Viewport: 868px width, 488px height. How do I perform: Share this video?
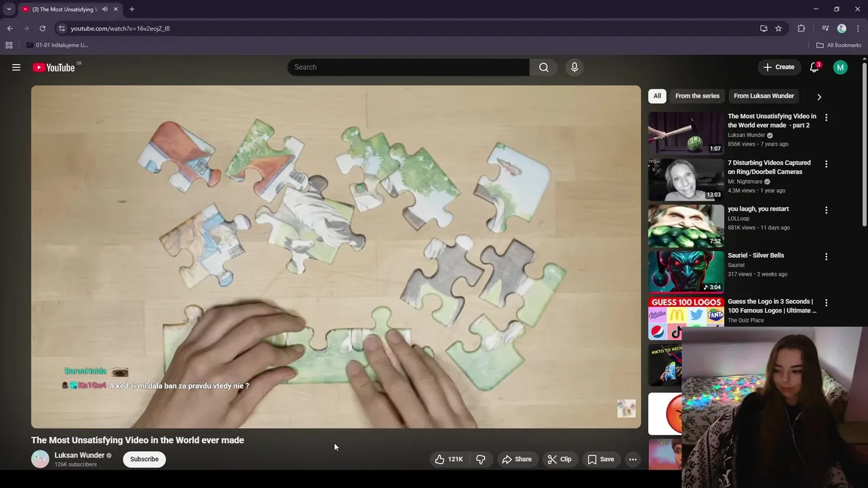(517, 459)
